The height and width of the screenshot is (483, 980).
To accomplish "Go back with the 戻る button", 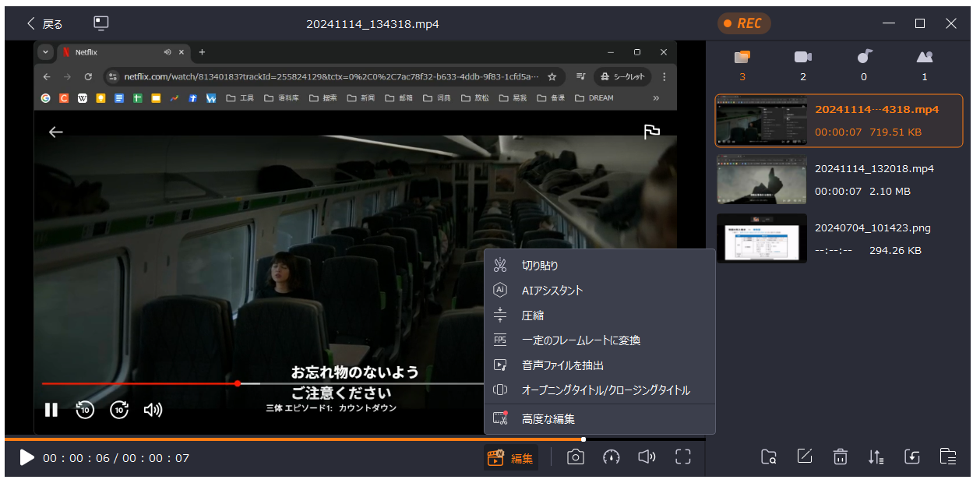I will 44,23.
